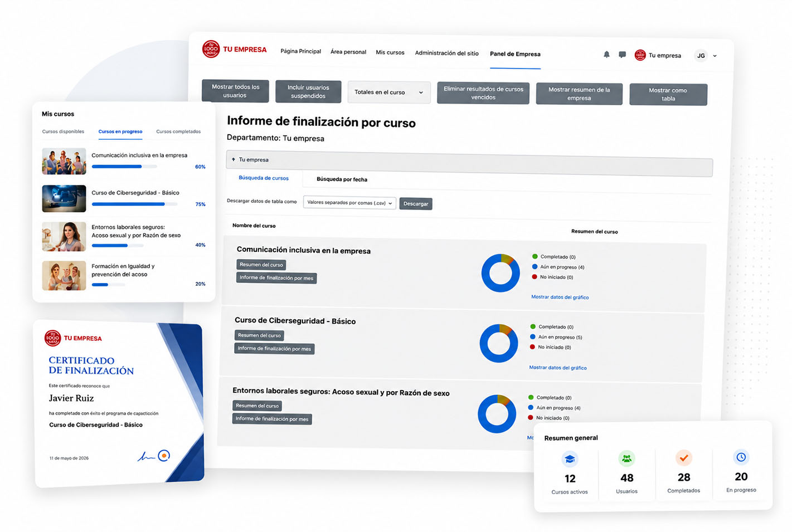Click the En progreso clock icon
The width and height of the screenshot is (792, 532).
741,457
